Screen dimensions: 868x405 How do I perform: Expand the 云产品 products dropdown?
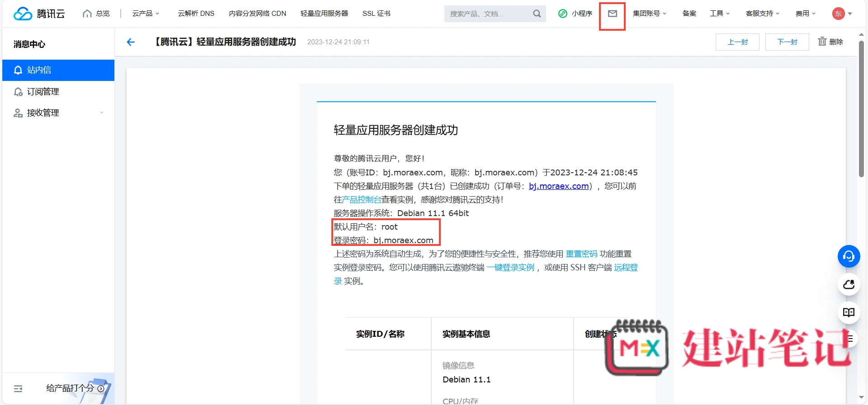click(146, 14)
